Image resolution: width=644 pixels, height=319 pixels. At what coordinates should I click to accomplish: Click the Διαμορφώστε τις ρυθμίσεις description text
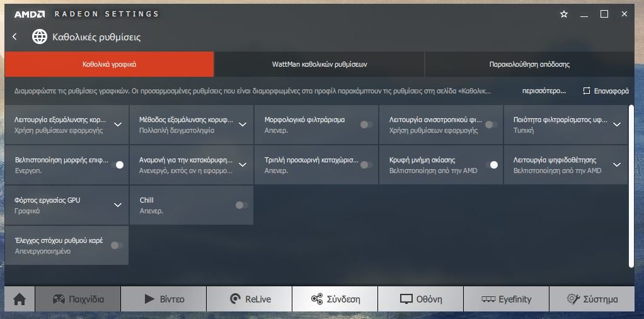click(x=253, y=91)
